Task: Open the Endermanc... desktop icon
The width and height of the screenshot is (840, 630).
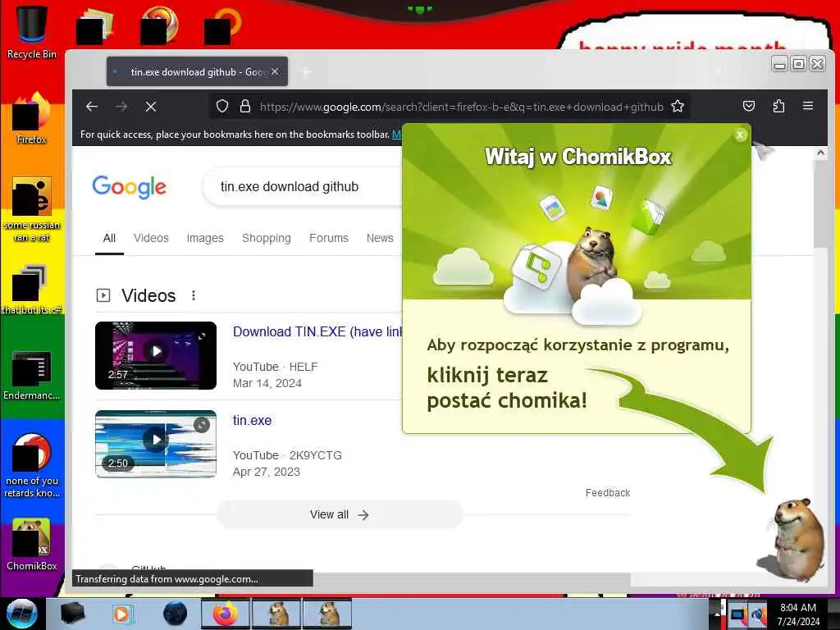Action: pos(32,375)
